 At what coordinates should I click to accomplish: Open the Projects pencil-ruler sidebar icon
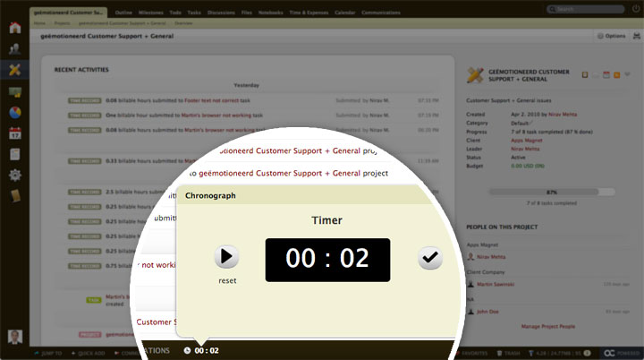coord(15,70)
